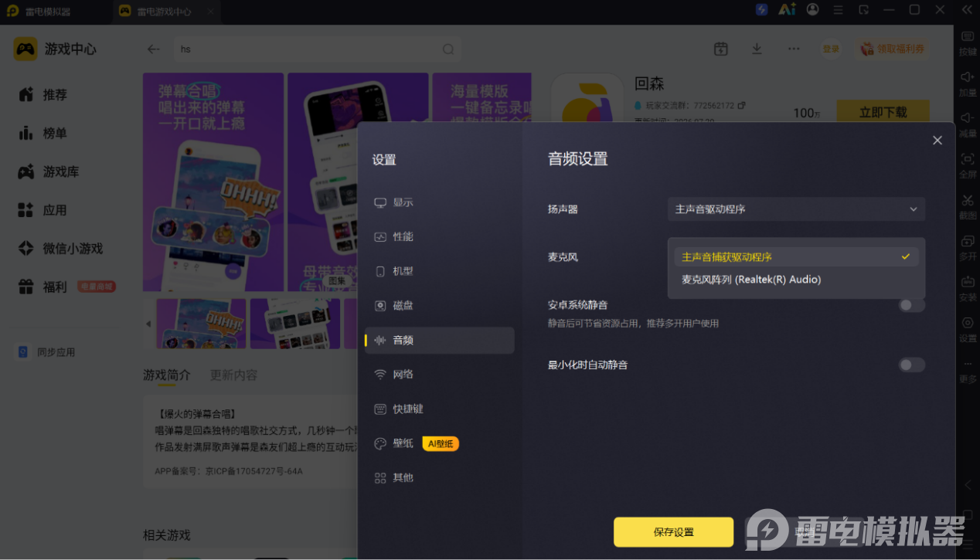Select 麦克风阵列 (Realtek(R) Audio) option

tap(796, 280)
